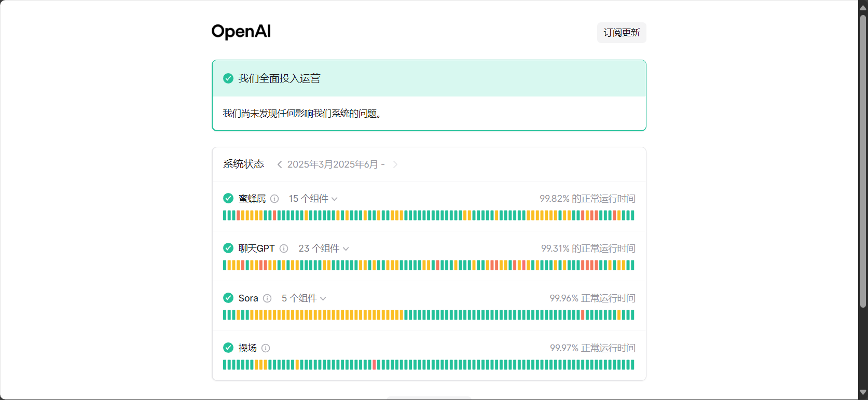Click status check icon beside 蜜蜂属
This screenshot has height=400, width=868.
(228, 198)
